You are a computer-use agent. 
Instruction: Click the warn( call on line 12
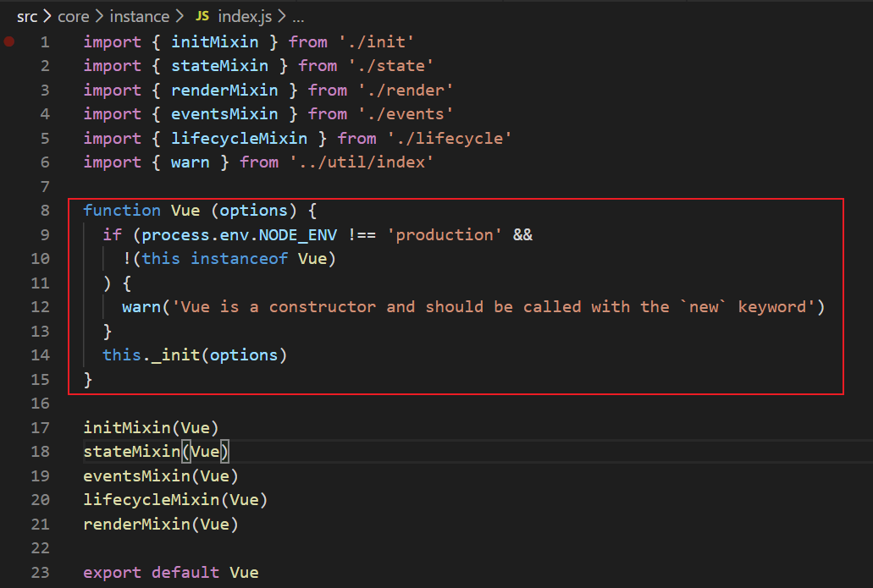(141, 307)
